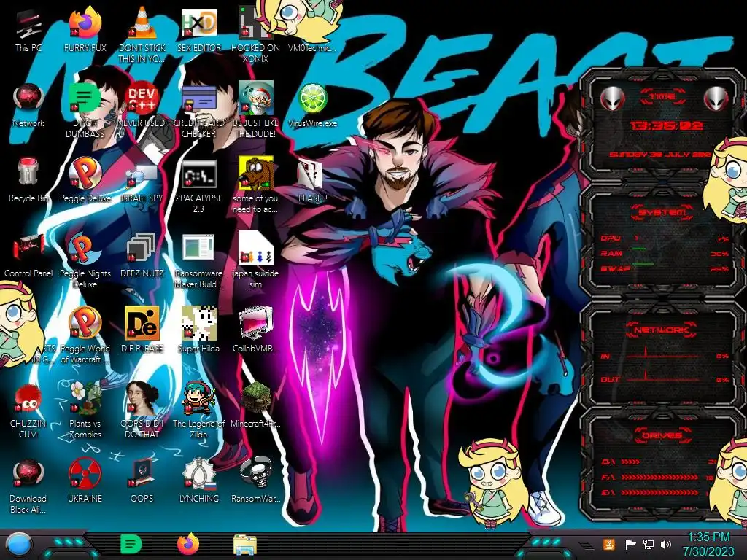Open the CollabVMB shortcut
This screenshot has height=560, width=747.
256,330
